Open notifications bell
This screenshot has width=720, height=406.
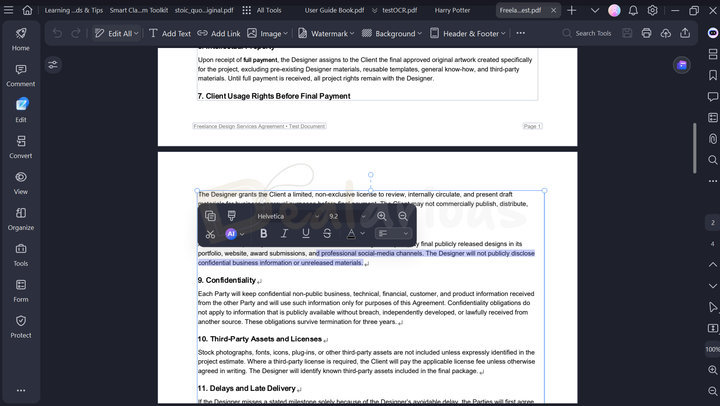633,10
